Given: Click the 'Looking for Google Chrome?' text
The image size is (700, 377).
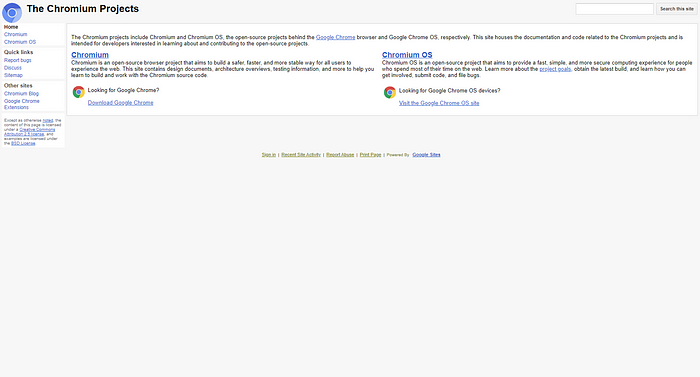Looking at the screenshot, I should [x=123, y=90].
